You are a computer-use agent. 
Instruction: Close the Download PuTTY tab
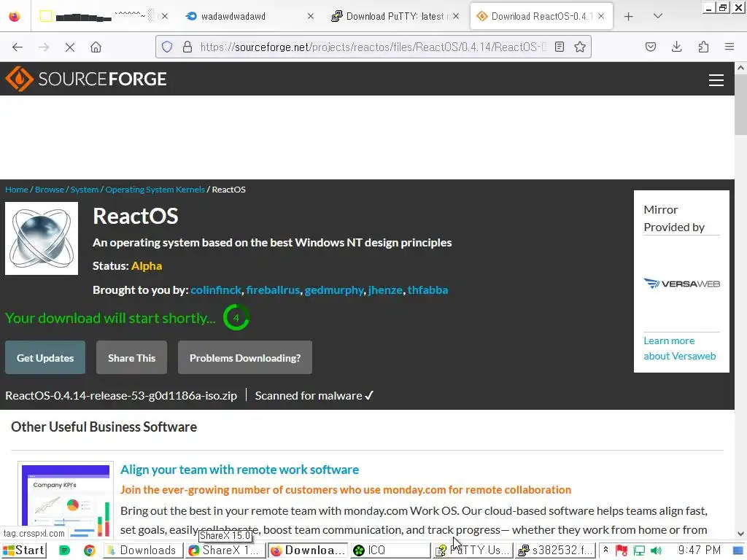[x=456, y=16]
